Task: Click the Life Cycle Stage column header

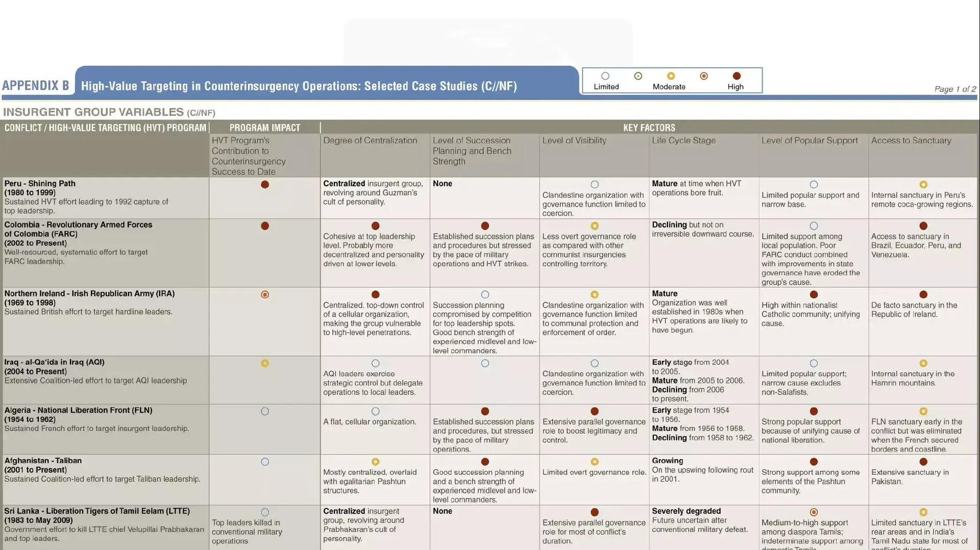Action: [x=683, y=140]
